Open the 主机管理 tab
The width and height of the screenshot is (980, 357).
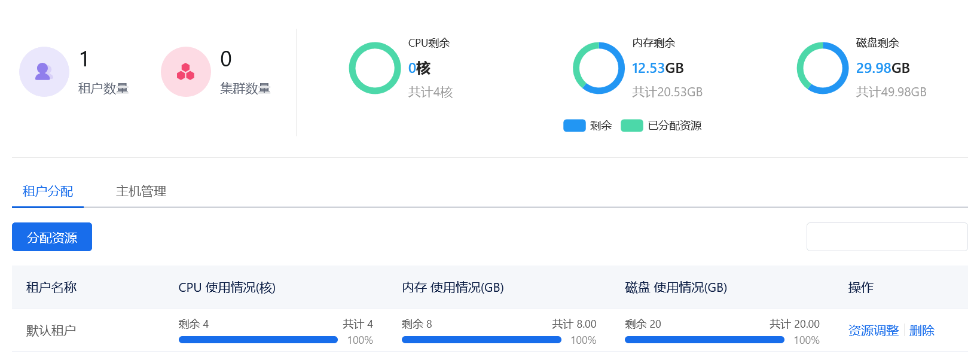(x=141, y=191)
